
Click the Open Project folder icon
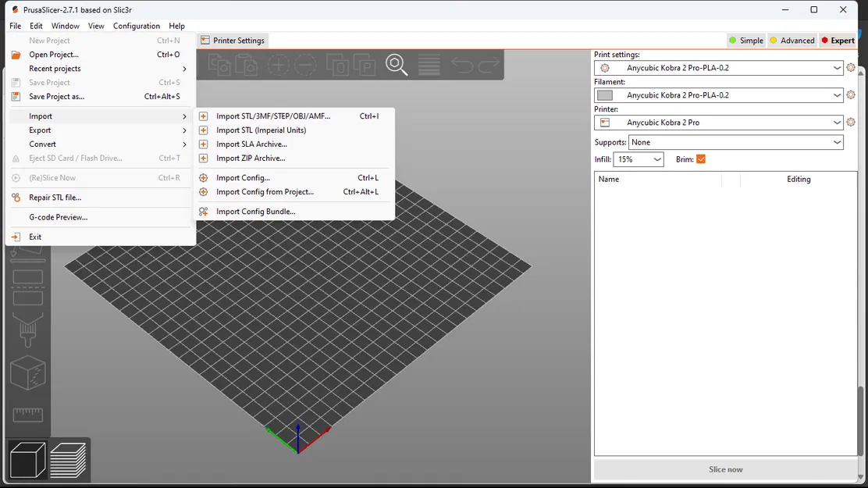[x=16, y=55]
